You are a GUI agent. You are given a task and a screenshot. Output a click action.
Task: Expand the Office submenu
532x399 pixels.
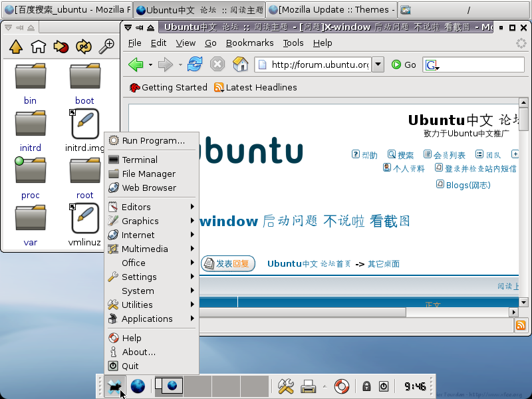[152, 263]
